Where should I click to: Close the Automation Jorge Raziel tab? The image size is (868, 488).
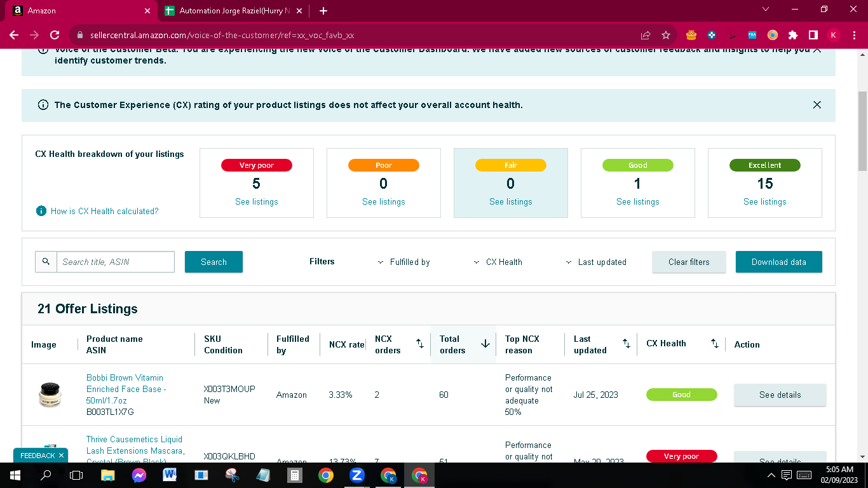299,11
